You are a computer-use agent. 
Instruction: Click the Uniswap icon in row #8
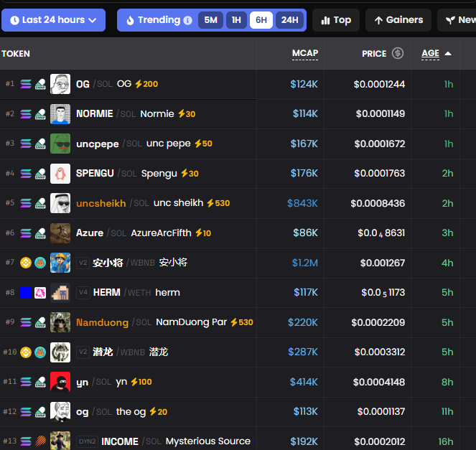pos(40,293)
